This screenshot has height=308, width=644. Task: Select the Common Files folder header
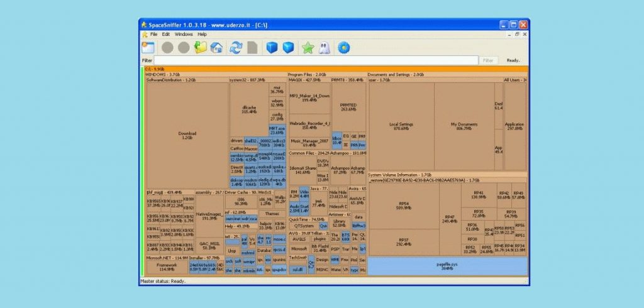click(x=309, y=153)
